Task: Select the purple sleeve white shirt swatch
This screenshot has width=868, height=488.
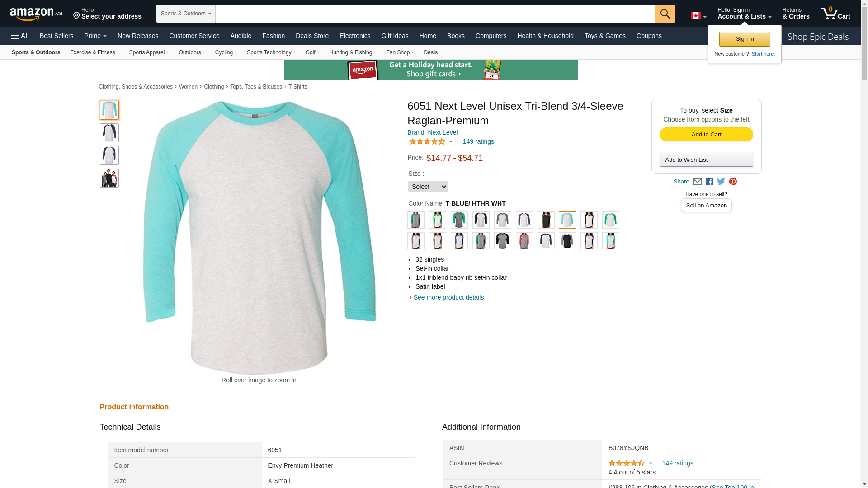Action: (x=524, y=220)
